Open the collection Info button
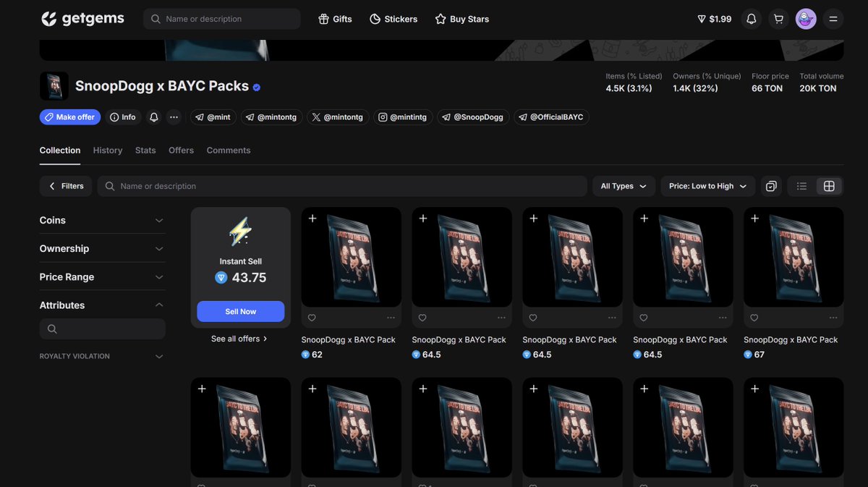Image resolution: width=868 pixels, height=487 pixels. click(122, 117)
